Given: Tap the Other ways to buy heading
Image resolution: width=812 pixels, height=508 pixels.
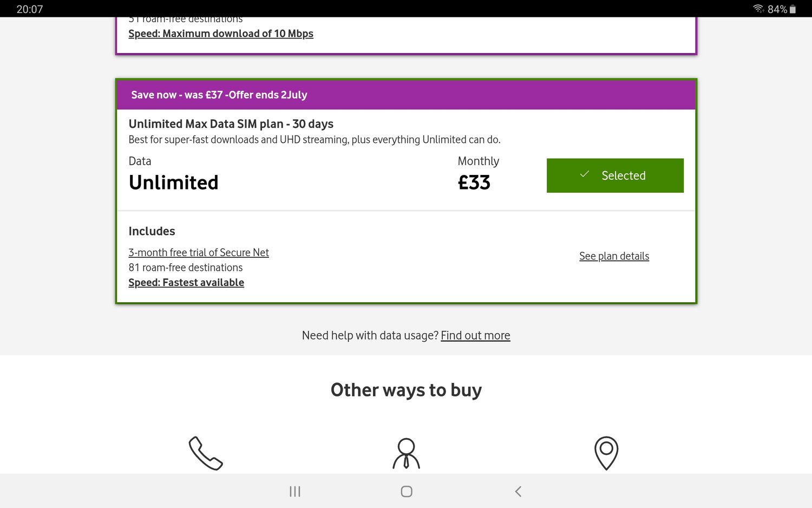Looking at the screenshot, I should coord(406,390).
